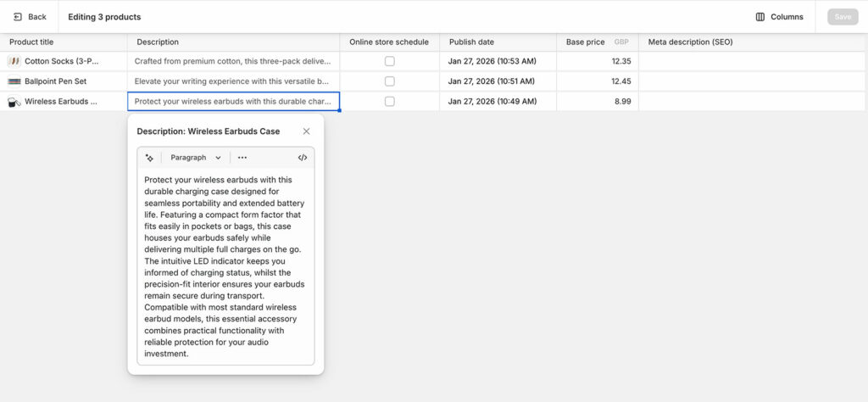Click the Save button
This screenshot has width=868, height=402.
(843, 17)
